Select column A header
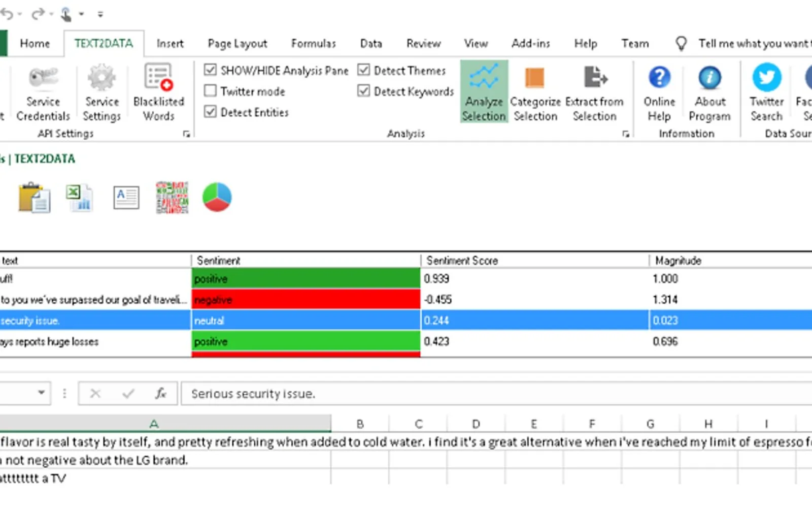The image size is (812, 508). tap(165, 423)
